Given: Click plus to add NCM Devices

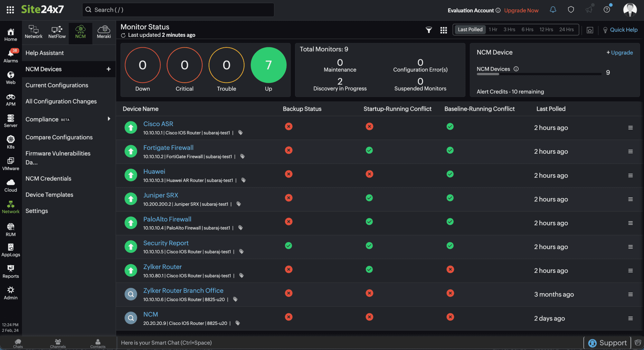Looking at the screenshot, I should tap(109, 69).
